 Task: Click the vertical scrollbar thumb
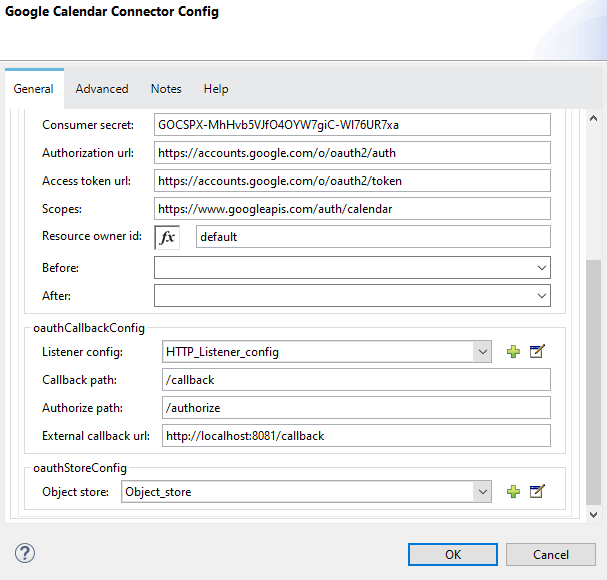593,383
